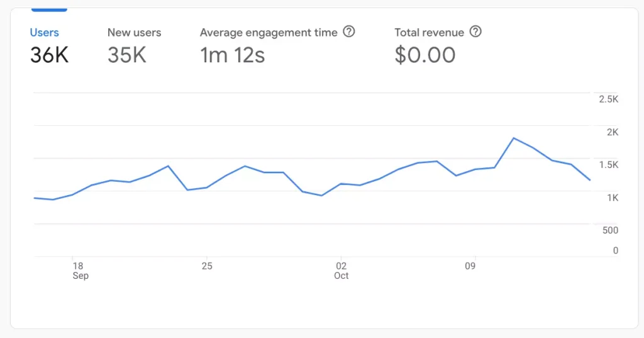
Task: Click the 35K new users value
Action: 127,55
